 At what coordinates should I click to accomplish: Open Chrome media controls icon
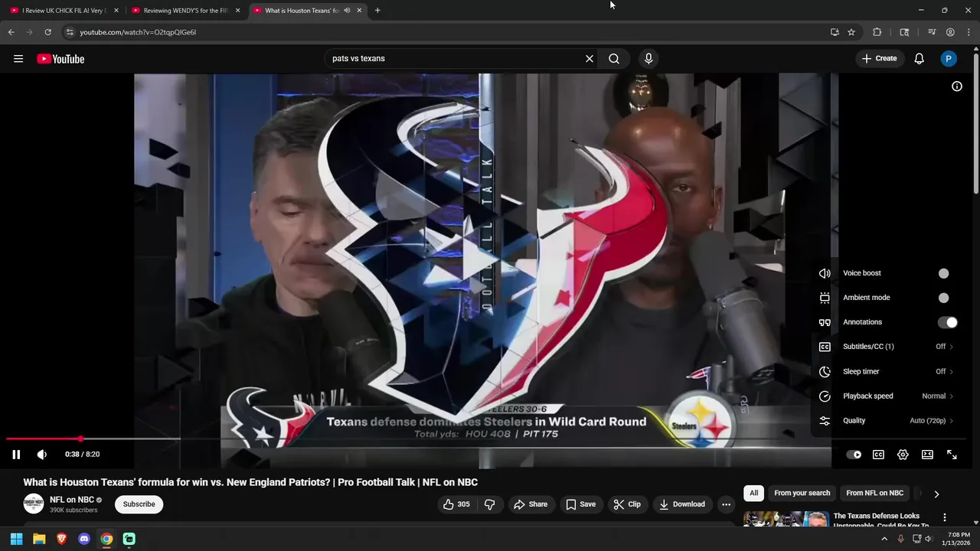coord(932,32)
